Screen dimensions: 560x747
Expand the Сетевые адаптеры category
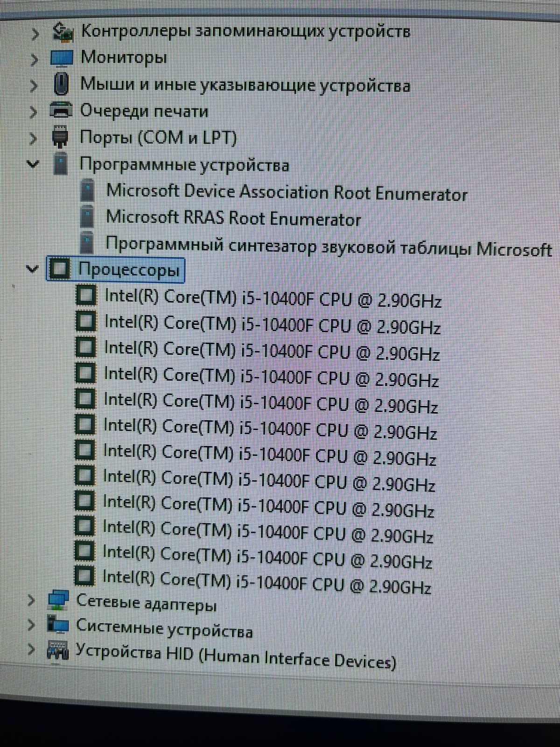pos(31,600)
